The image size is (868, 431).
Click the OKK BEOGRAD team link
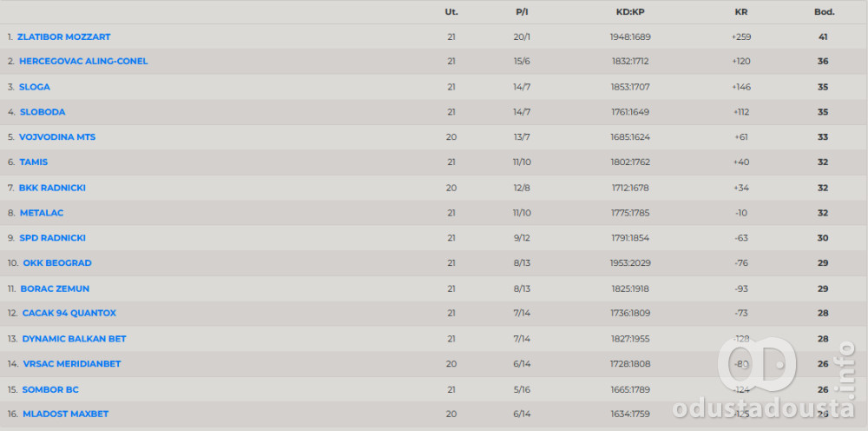pyautogui.click(x=57, y=263)
